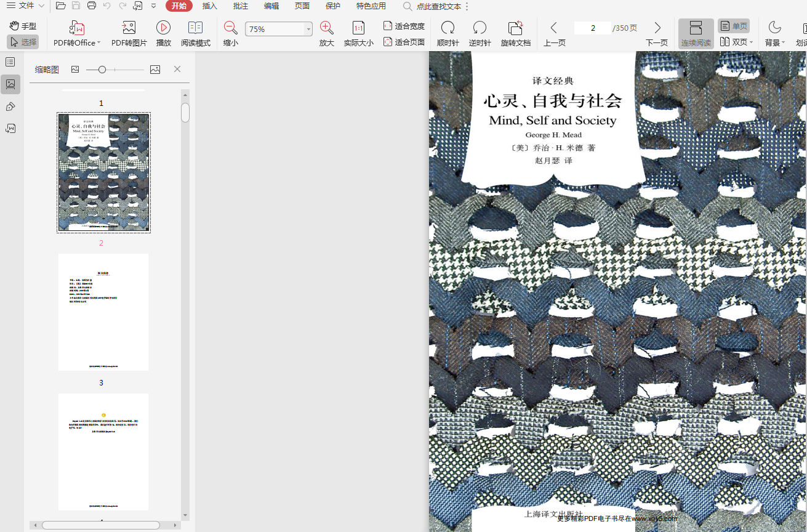Click the thumbnail size slider

pos(102,70)
